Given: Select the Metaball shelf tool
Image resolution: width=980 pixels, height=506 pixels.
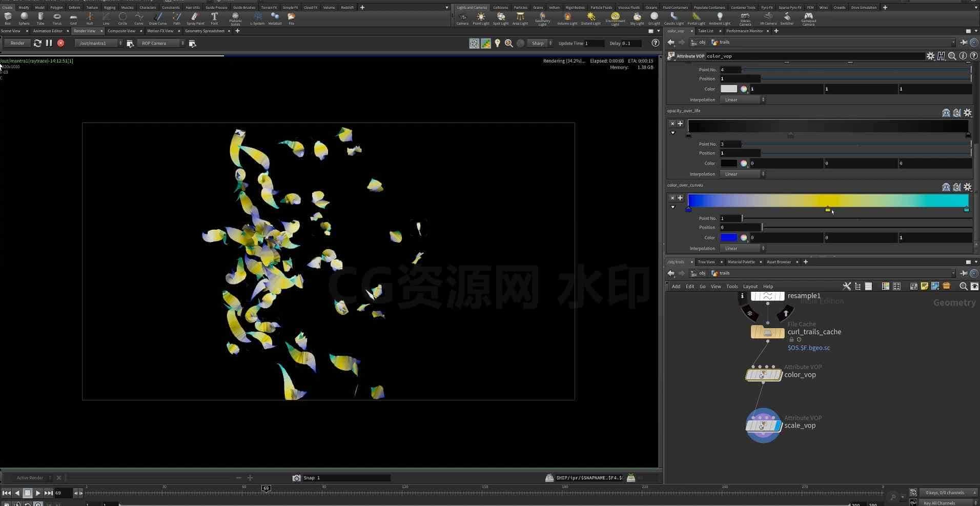Looking at the screenshot, I should tap(275, 18).
